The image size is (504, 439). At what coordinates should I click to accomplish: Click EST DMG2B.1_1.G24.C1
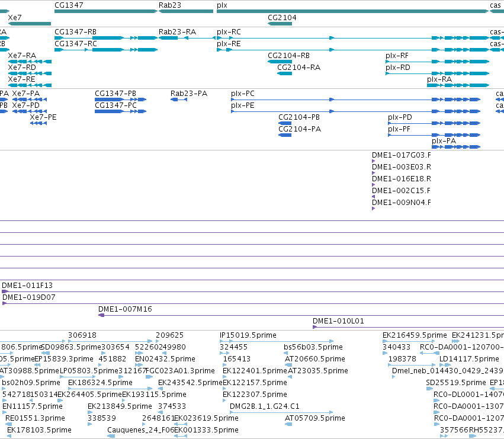pyautogui.click(x=281, y=412)
